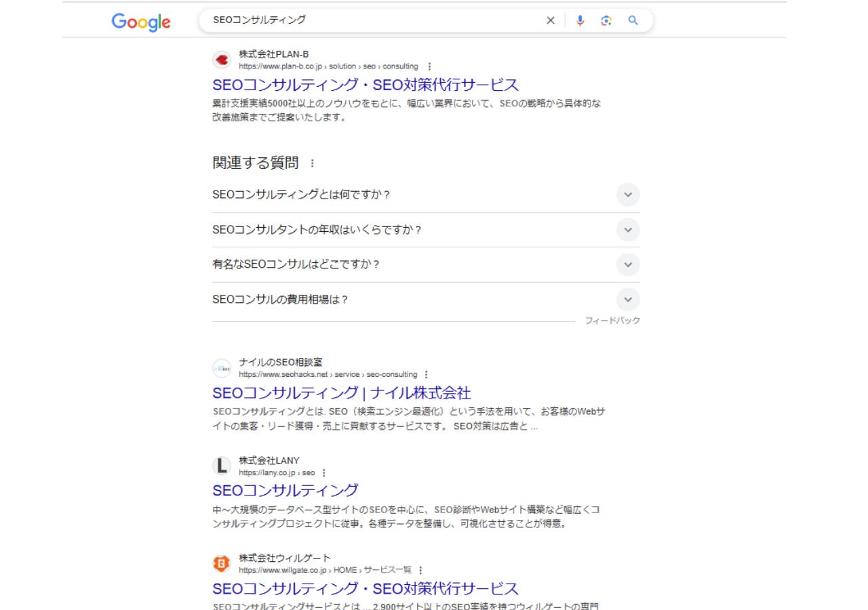Click the Google logo
Screen dimensions: 868x610
141,22
